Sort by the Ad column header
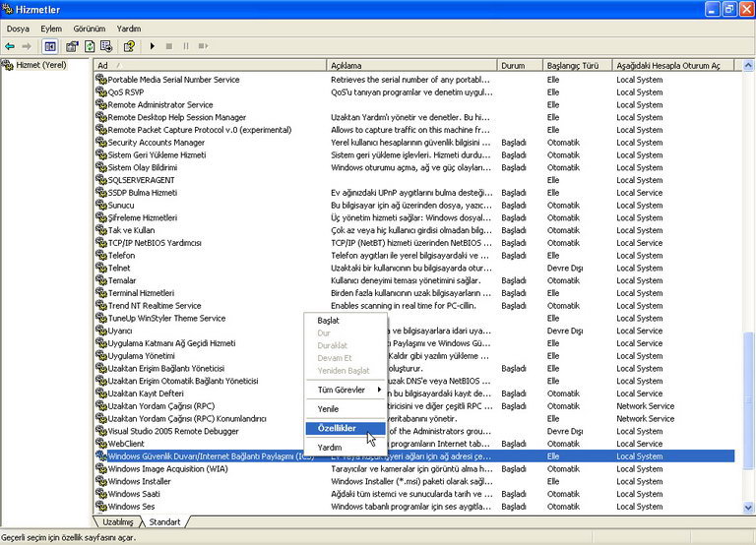 [211, 65]
